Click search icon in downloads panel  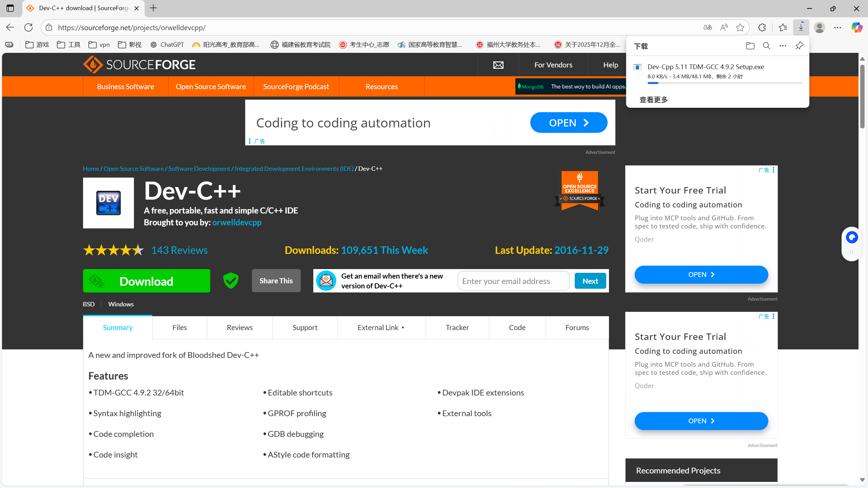point(766,46)
